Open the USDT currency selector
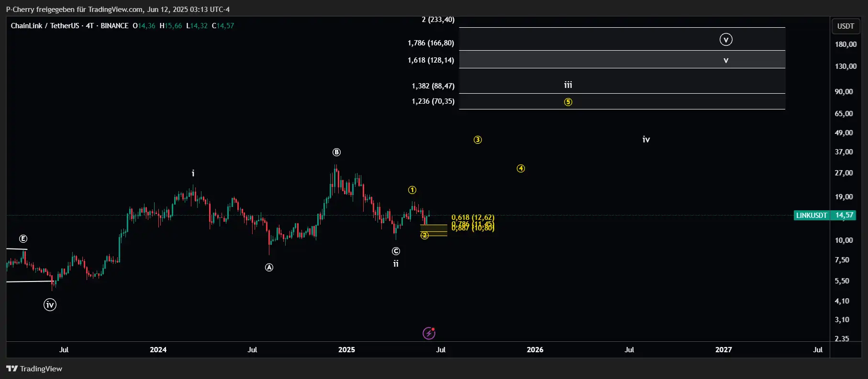The width and height of the screenshot is (868, 379). pyautogui.click(x=846, y=26)
